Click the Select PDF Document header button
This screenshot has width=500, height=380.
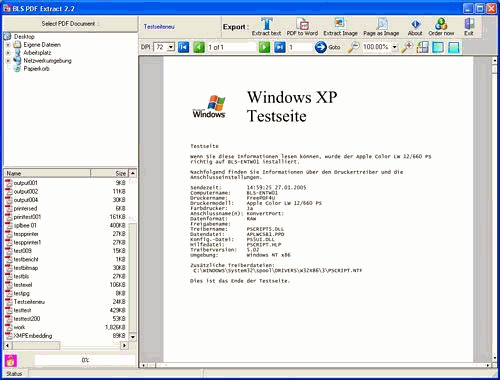tap(70, 24)
